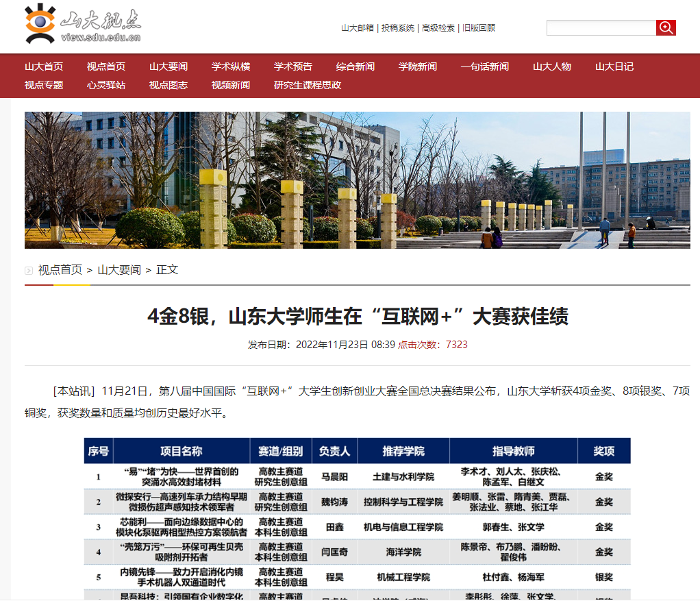This screenshot has height=601, width=700.
Task: Click the cell 海洋学院
Action: point(403,552)
